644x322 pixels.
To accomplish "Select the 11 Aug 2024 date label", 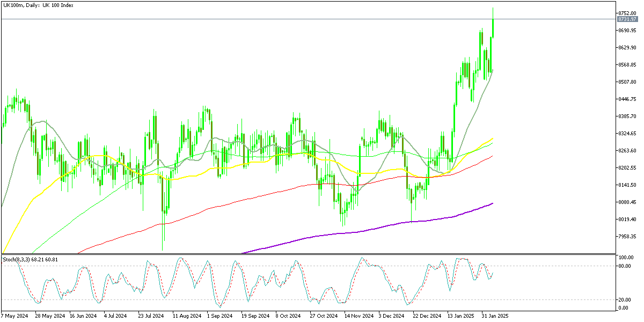I will click(187, 316).
